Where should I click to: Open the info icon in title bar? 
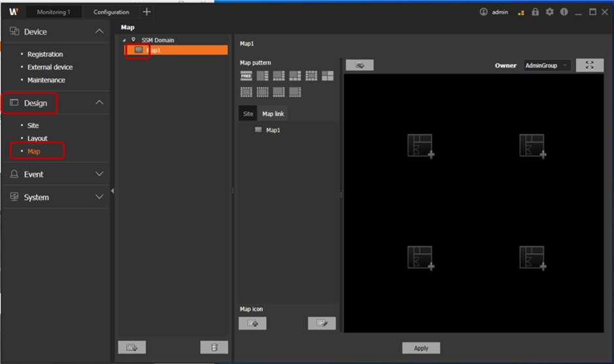click(563, 12)
